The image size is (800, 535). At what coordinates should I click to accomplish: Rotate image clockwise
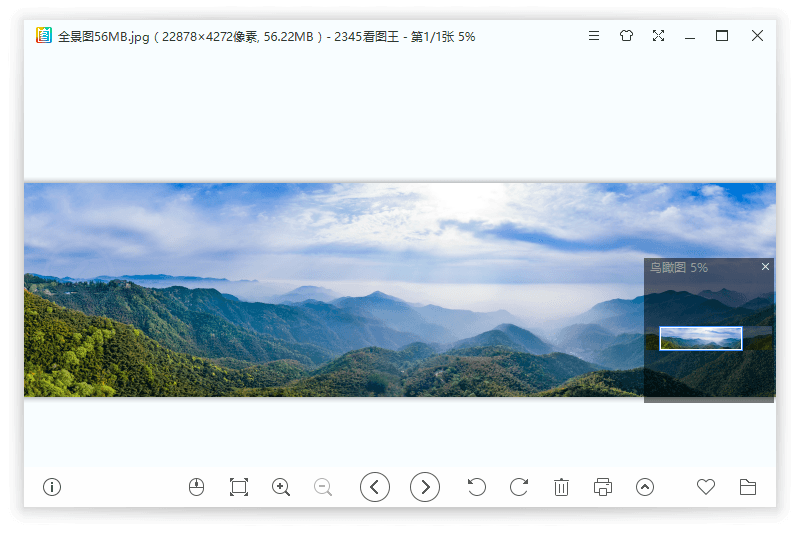pyautogui.click(x=519, y=487)
